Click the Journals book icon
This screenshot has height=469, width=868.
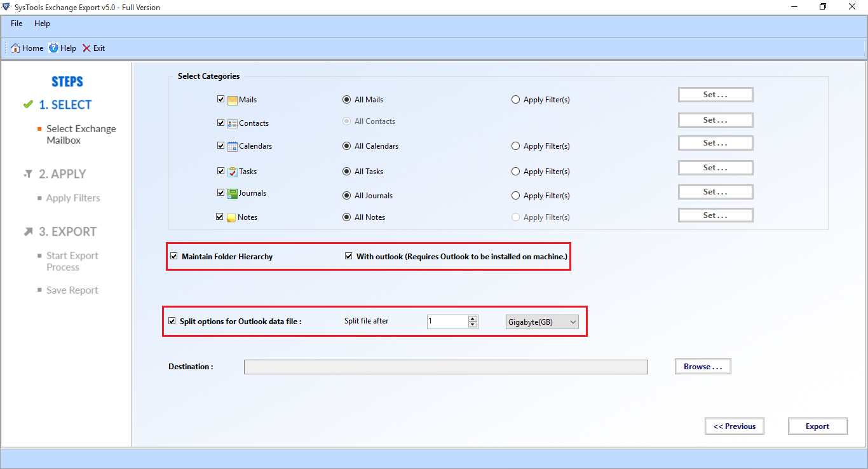coord(233,193)
